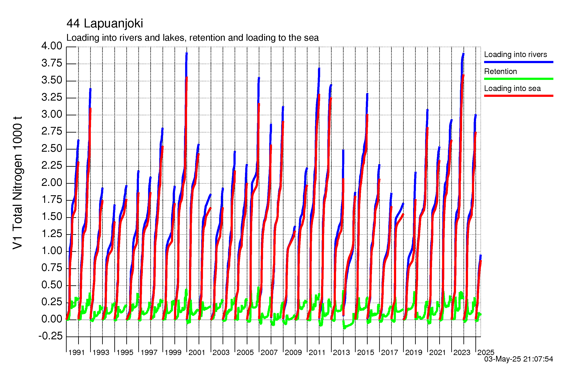
Task: Click the y-axis value 0.00
Action: (x=52, y=319)
